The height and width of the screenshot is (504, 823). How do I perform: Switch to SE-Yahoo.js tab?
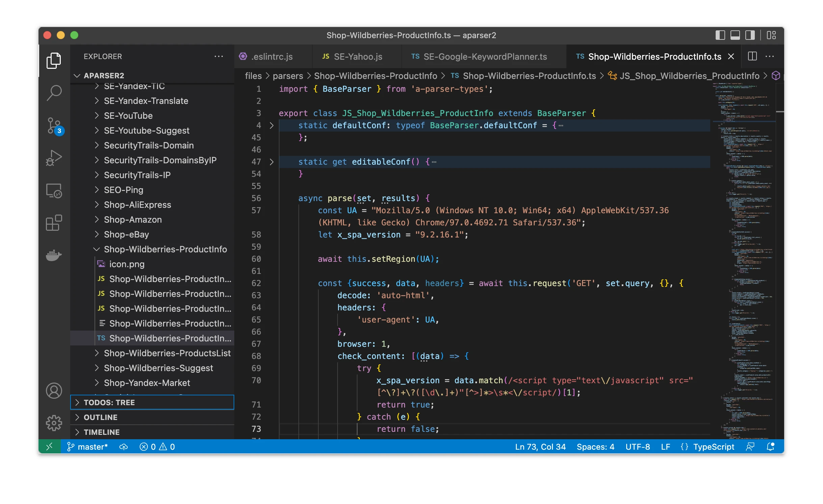point(357,56)
